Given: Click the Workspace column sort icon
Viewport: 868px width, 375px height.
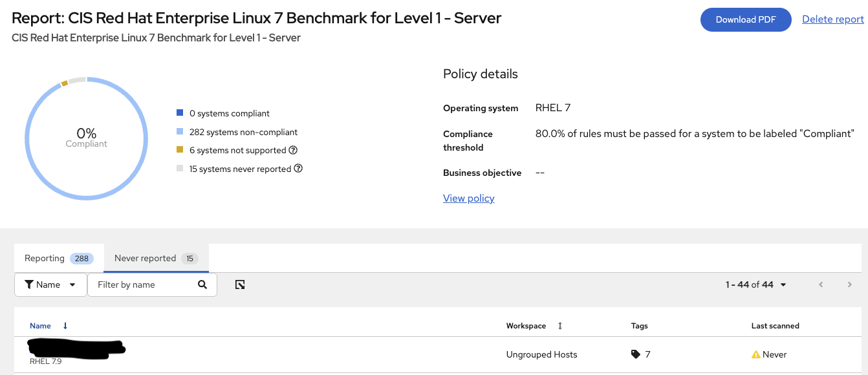Looking at the screenshot, I should point(560,326).
